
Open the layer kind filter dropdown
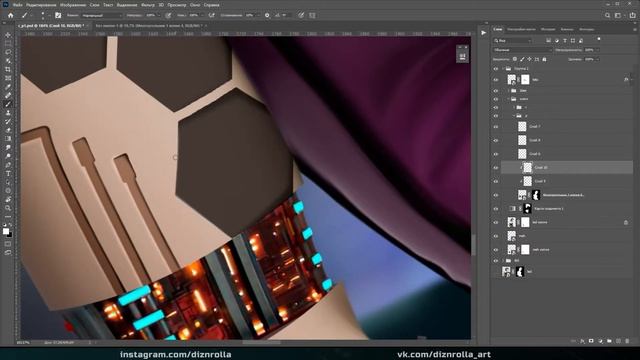513,40
